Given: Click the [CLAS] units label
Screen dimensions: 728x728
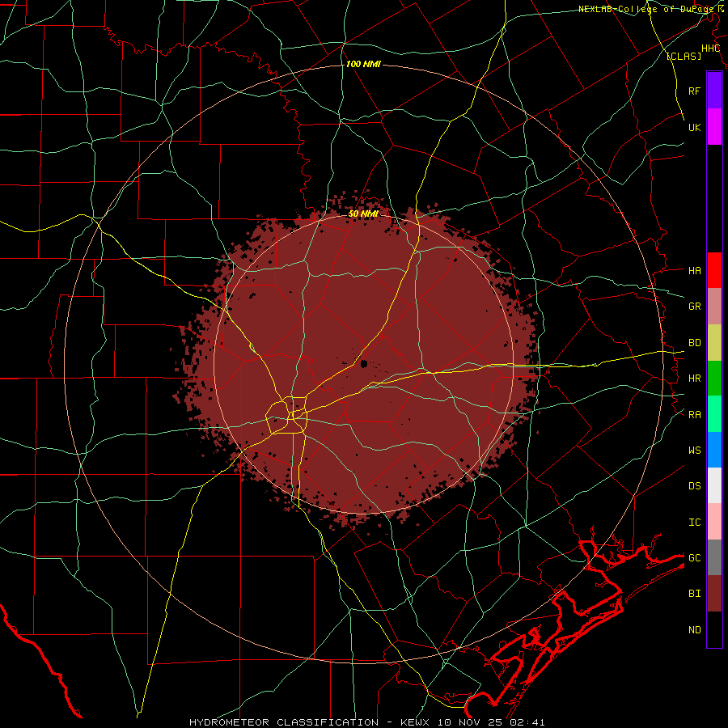Looking at the screenshot, I should click(x=684, y=57).
